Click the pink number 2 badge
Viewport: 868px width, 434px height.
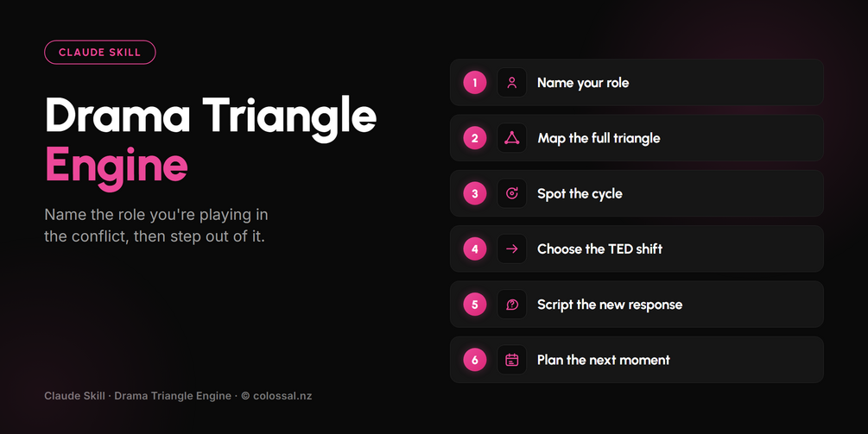coord(474,138)
